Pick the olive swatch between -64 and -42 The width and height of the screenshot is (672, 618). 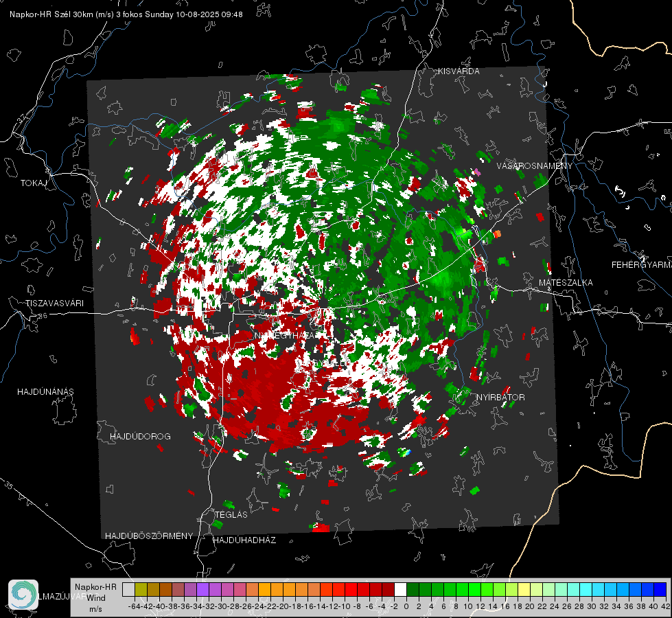(141, 589)
